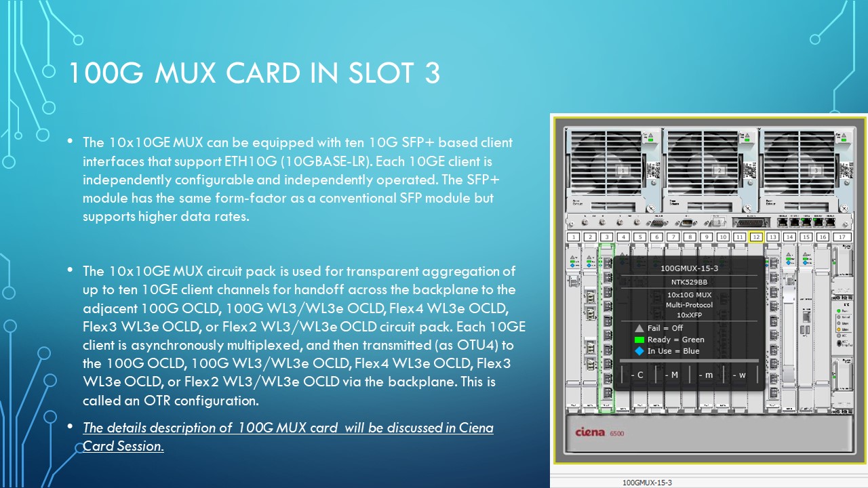The image size is (868, 488).
Task: Select slot number 2 label
Action: 590,237
